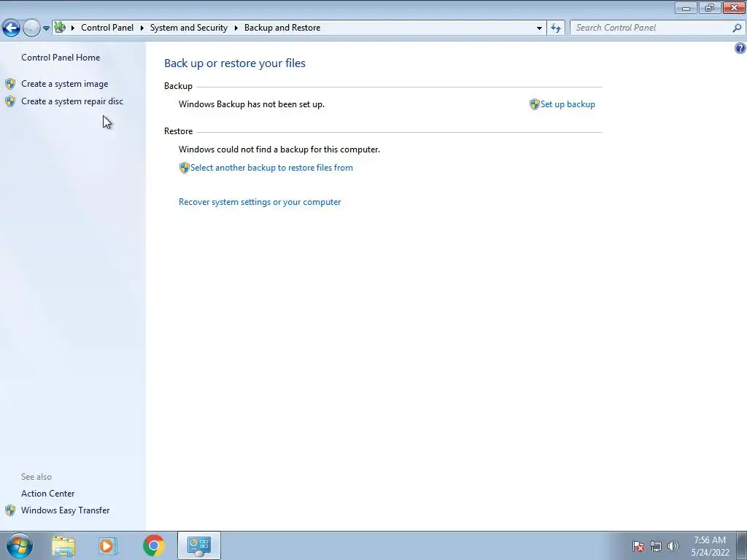
Task: Select Control Panel in the breadcrumb
Action: coord(107,28)
